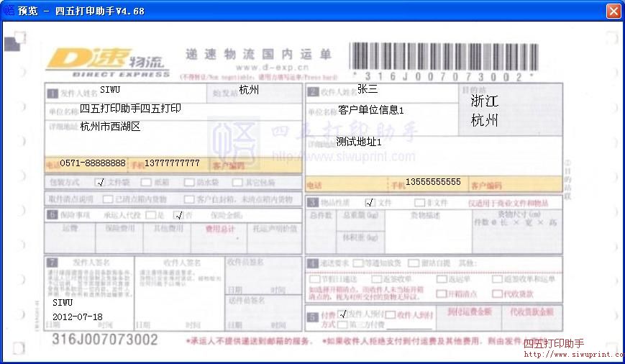Click section number 1 sender icon
This screenshot has width=625, height=364.
click(52, 93)
